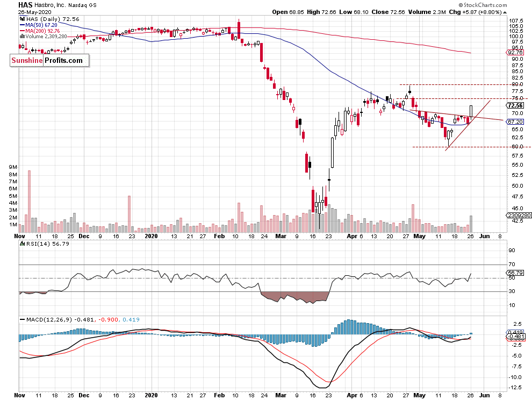
Task: Click the 2020 label on price chart axis
Action: (x=151, y=236)
